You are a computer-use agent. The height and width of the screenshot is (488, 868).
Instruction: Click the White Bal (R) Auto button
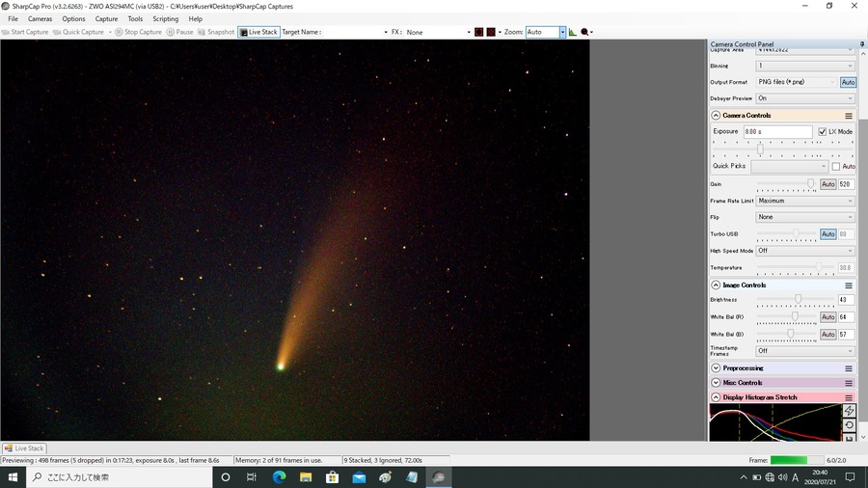coord(827,317)
